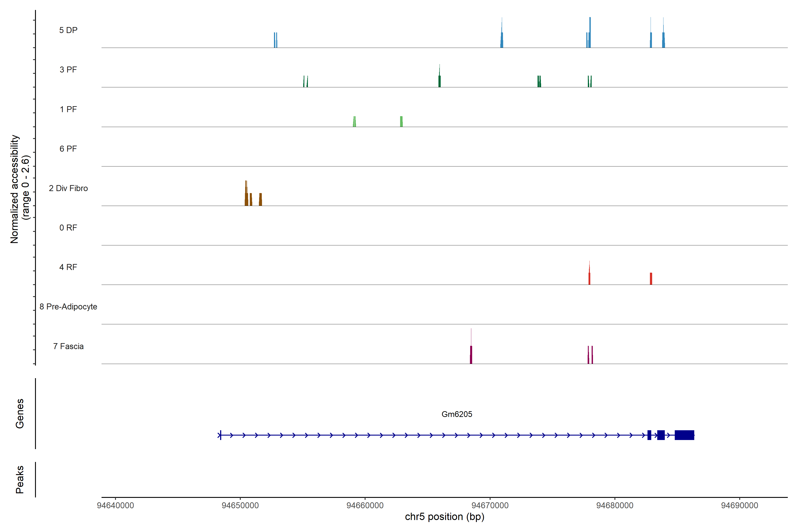The width and height of the screenshot is (798, 532).
Task: Click the 5 DP track label
Action: coord(68,30)
